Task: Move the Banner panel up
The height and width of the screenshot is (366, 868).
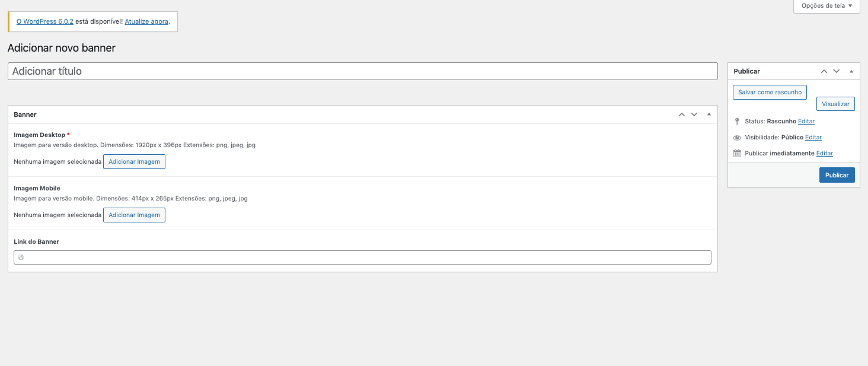Action: (682, 114)
